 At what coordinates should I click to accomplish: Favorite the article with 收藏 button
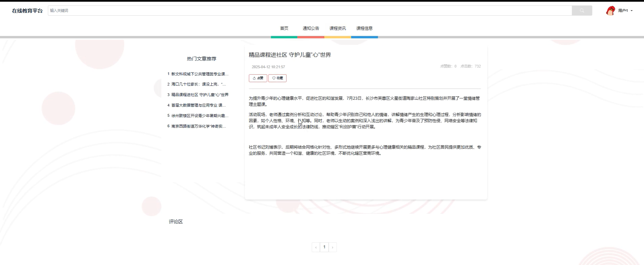point(277,78)
